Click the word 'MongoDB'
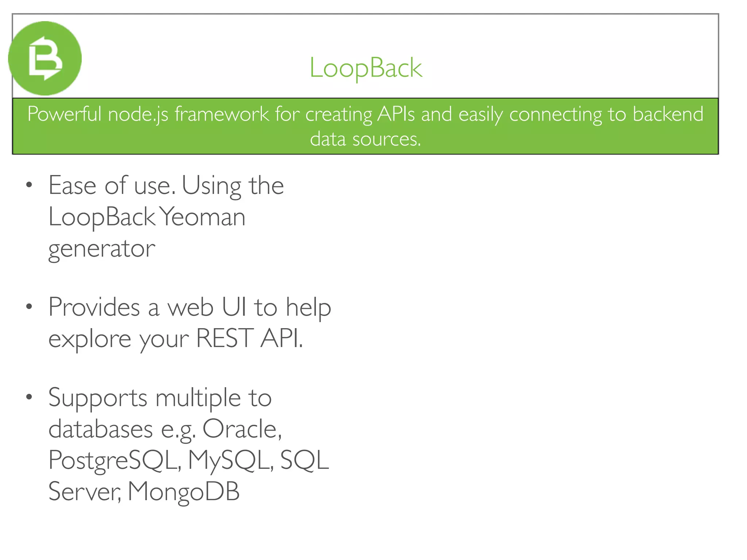The image size is (747, 560). (x=183, y=491)
